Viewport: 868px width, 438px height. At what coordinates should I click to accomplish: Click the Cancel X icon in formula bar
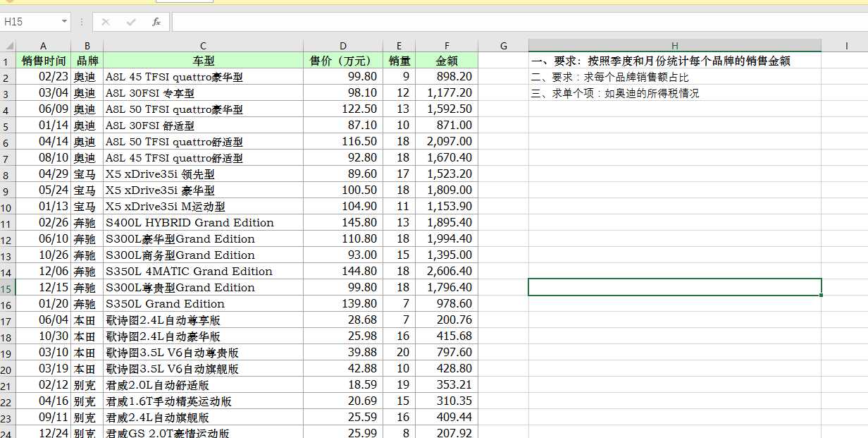pyautogui.click(x=106, y=22)
